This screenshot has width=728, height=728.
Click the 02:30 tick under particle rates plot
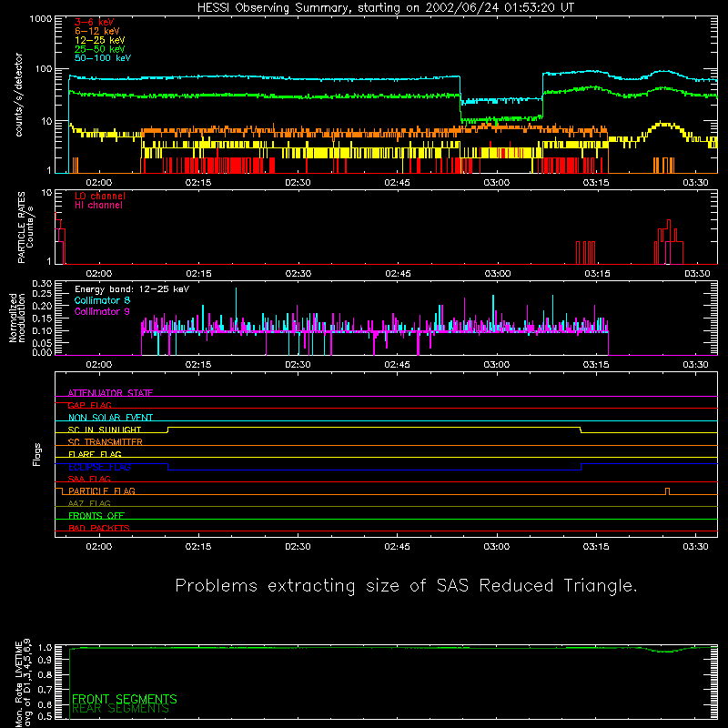[x=298, y=274]
